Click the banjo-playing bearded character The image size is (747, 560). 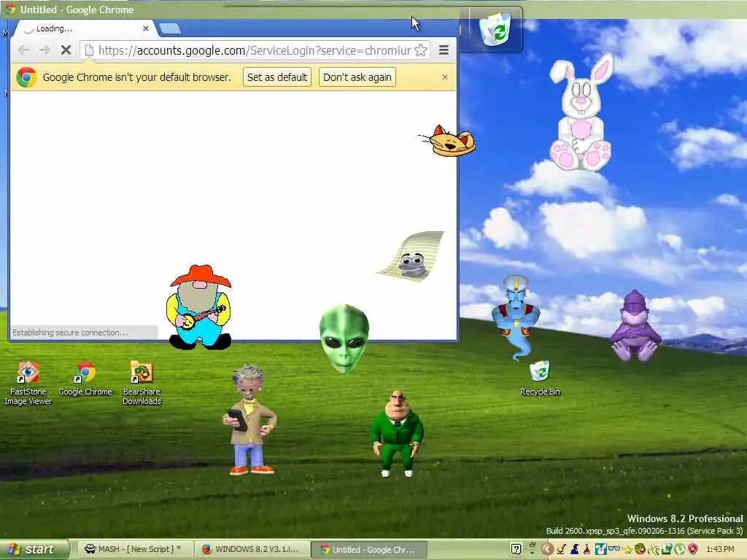pos(199,307)
